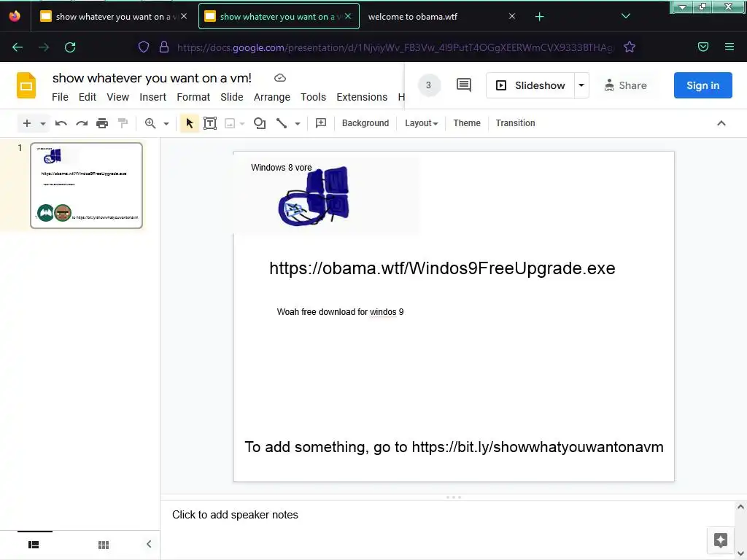
Task: Open the tracking protection shield icon
Action: click(144, 47)
